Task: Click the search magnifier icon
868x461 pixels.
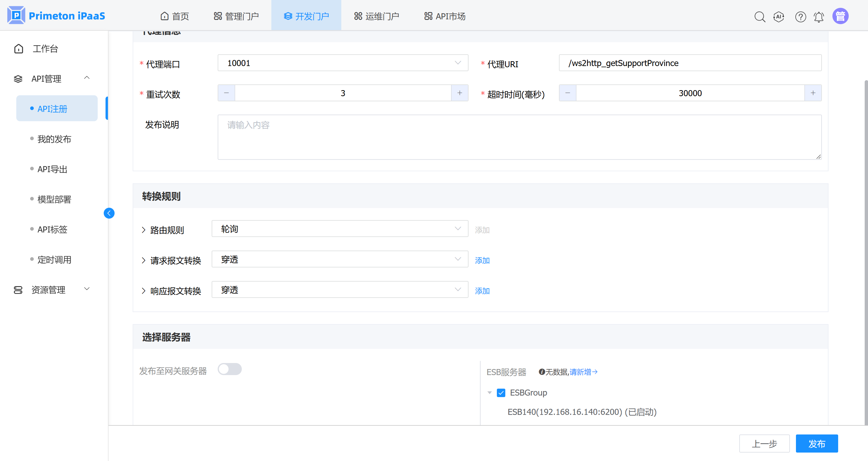Action: 759,17
